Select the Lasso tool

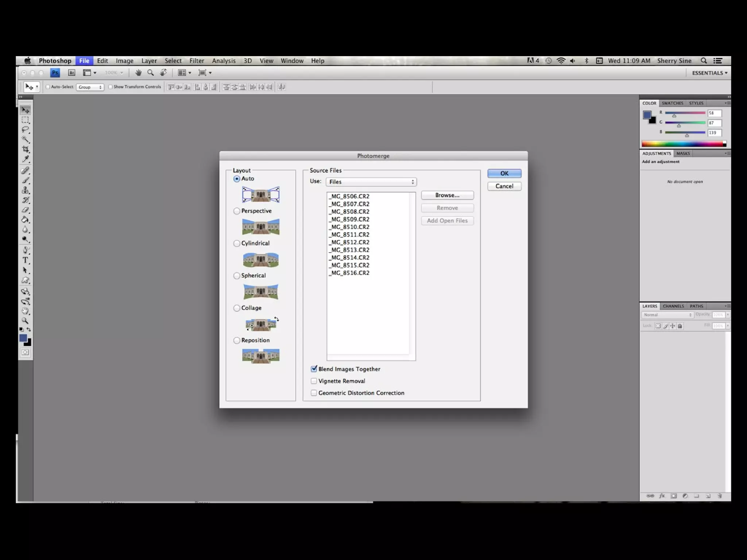click(25, 130)
